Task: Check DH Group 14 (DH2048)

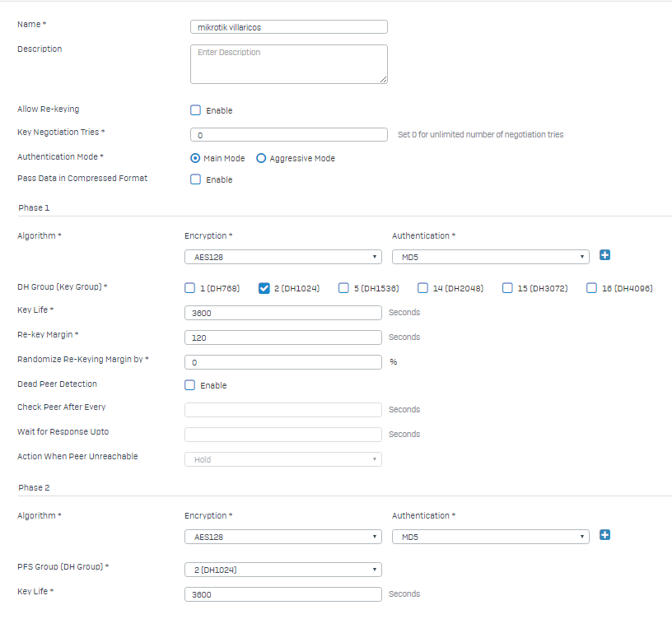Action: click(x=422, y=288)
